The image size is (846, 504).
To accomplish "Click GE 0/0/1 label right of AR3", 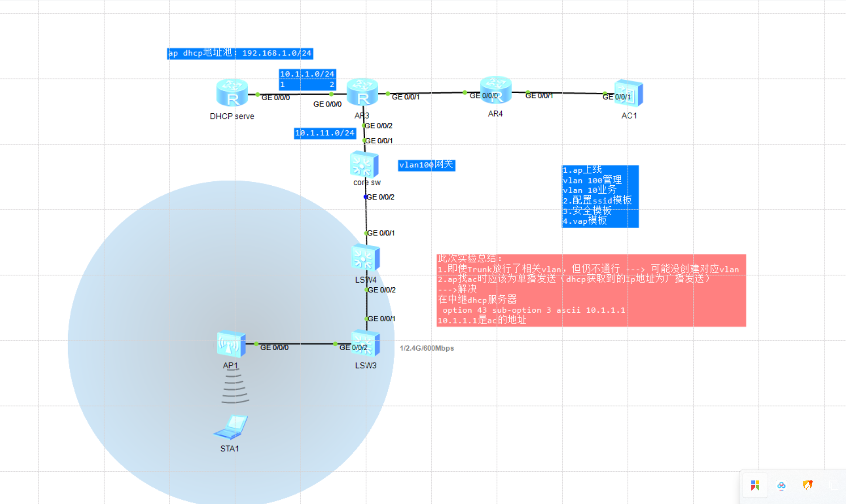I will click(x=406, y=97).
